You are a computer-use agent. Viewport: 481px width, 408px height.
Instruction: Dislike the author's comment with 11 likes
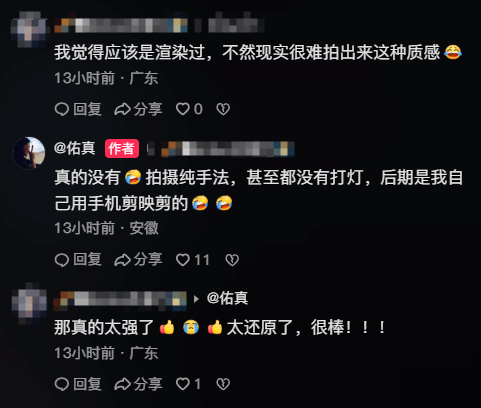(232, 260)
